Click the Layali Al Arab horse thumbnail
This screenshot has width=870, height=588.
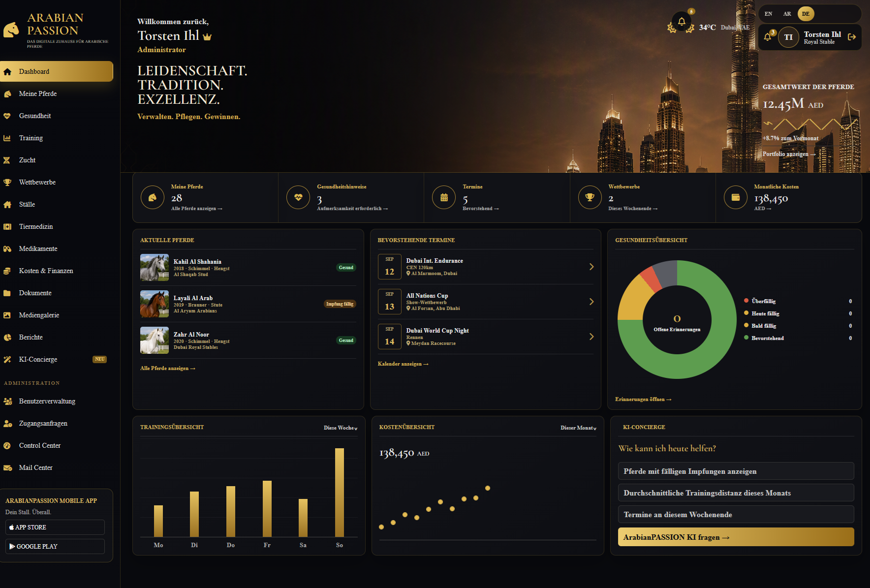[155, 304]
